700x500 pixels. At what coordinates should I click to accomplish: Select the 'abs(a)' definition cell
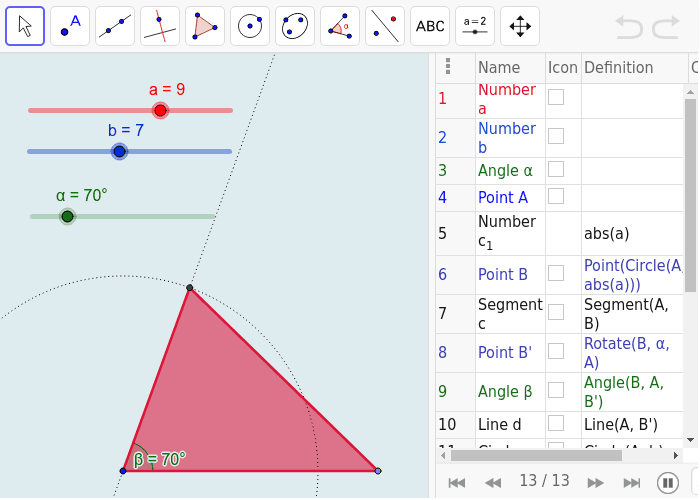tap(606, 233)
